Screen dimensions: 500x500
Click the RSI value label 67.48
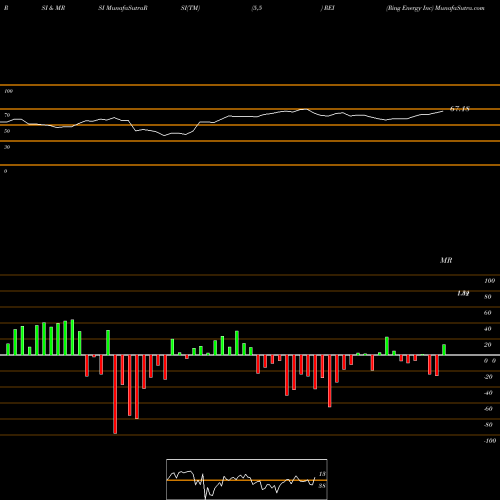pos(460,109)
